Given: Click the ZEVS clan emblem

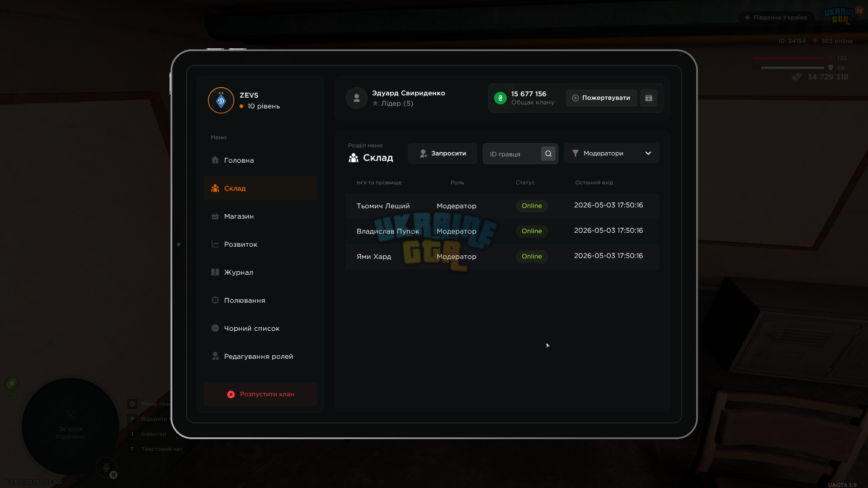Looking at the screenshot, I should click(221, 100).
